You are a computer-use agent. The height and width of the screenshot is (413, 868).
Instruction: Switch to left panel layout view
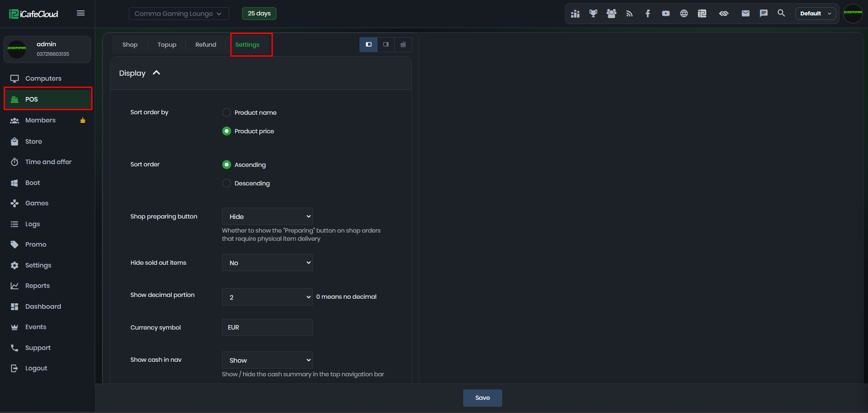pyautogui.click(x=369, y=44)
